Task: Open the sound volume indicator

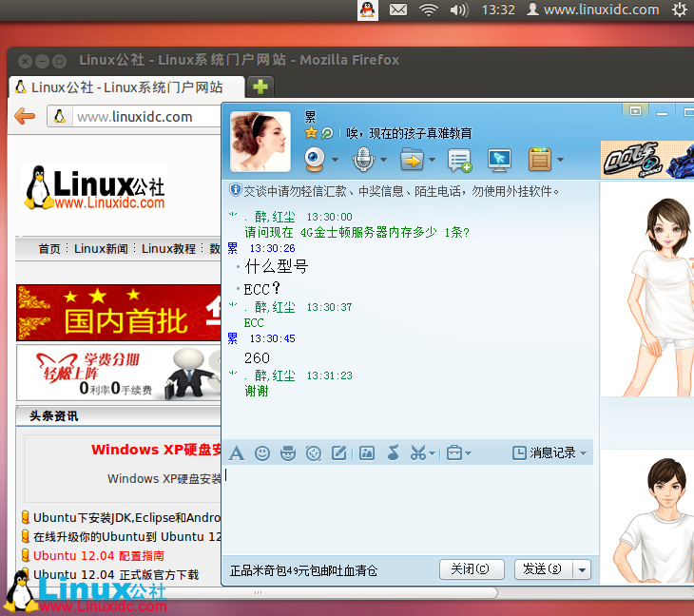Action: 459,10
